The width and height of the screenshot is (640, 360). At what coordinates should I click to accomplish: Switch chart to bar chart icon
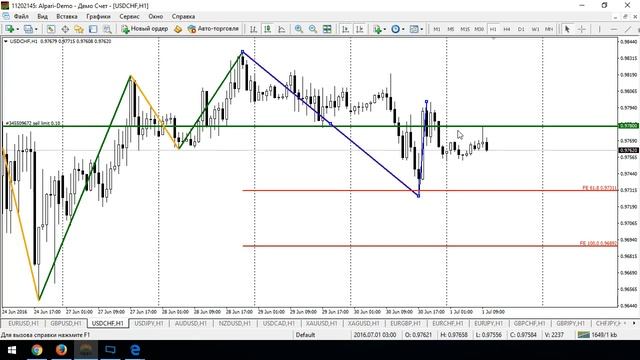point(253,29)
